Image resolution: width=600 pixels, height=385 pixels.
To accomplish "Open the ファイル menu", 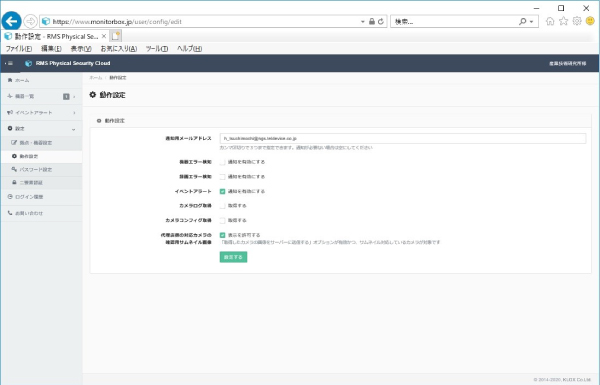I will 18,49.
